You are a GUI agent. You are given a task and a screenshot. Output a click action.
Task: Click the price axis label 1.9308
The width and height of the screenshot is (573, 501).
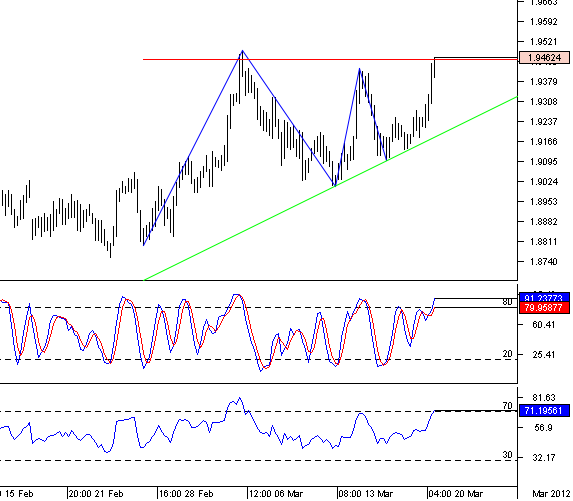pos(544,102)
